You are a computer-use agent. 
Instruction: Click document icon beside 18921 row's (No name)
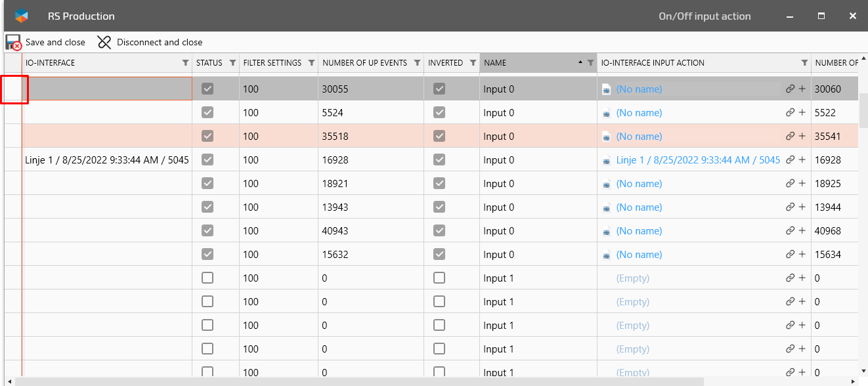(607, 184)
